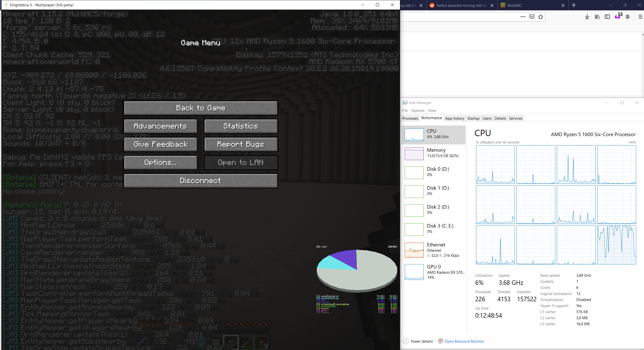The image size is (644, 350).
Task: Select the Memory panel in Task Manager sidebar
Action: (433, 154)
